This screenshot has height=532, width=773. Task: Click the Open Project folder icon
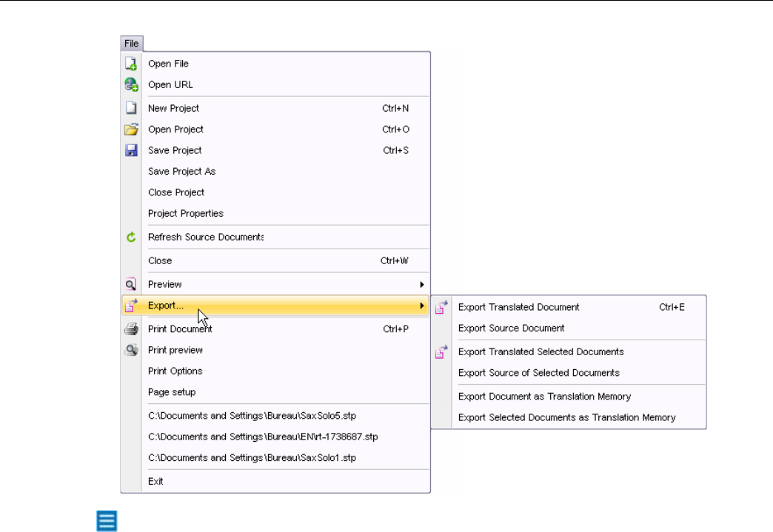pyautogui.click(x=131, y=129)
